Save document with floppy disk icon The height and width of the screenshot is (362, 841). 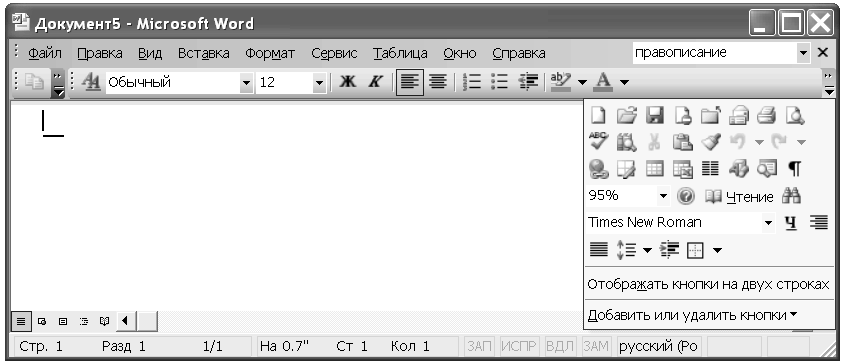pos(655,115)
